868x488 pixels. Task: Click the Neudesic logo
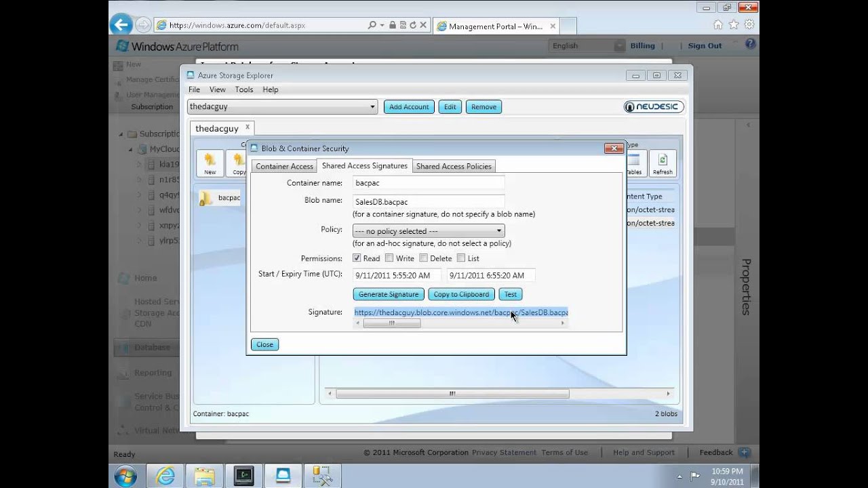654,106
